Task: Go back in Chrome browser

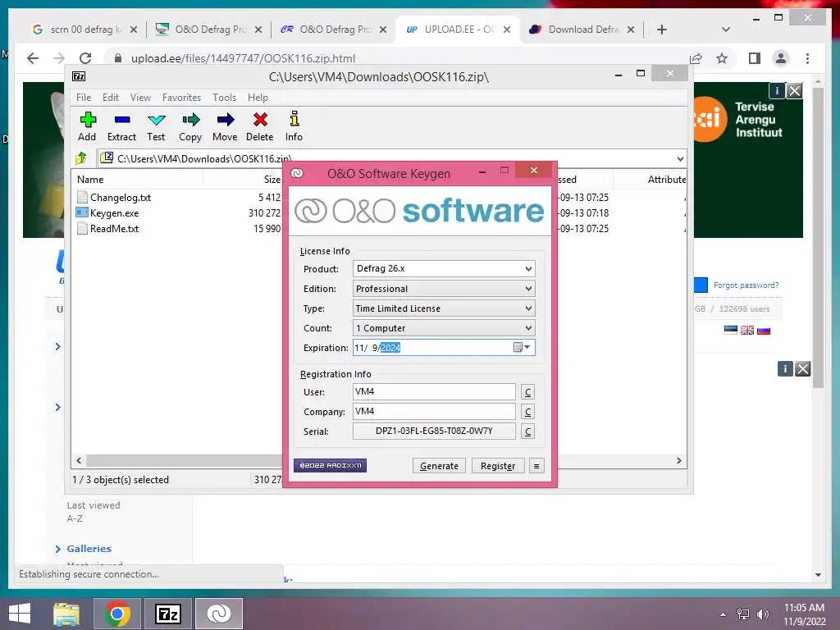Action: click(33, 58)
